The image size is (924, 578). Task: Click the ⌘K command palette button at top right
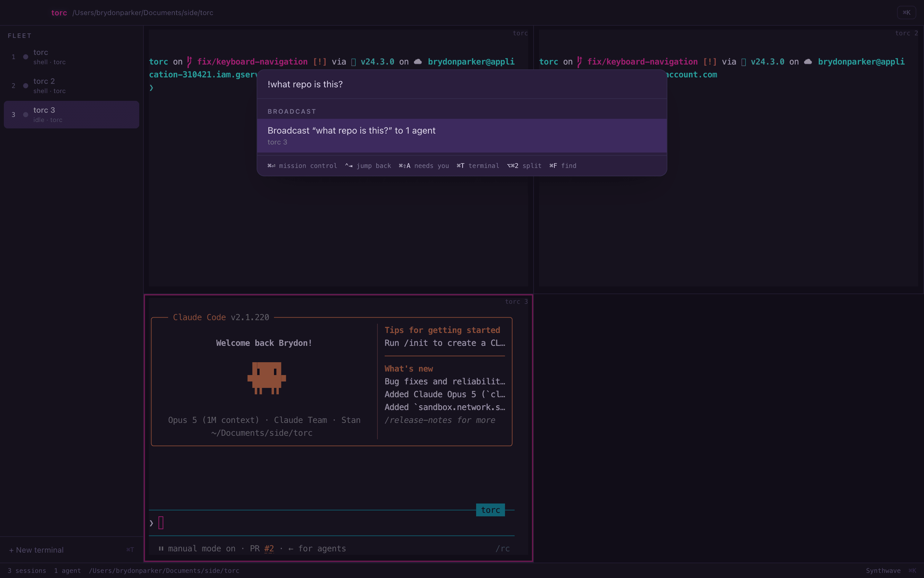point(906,13)
